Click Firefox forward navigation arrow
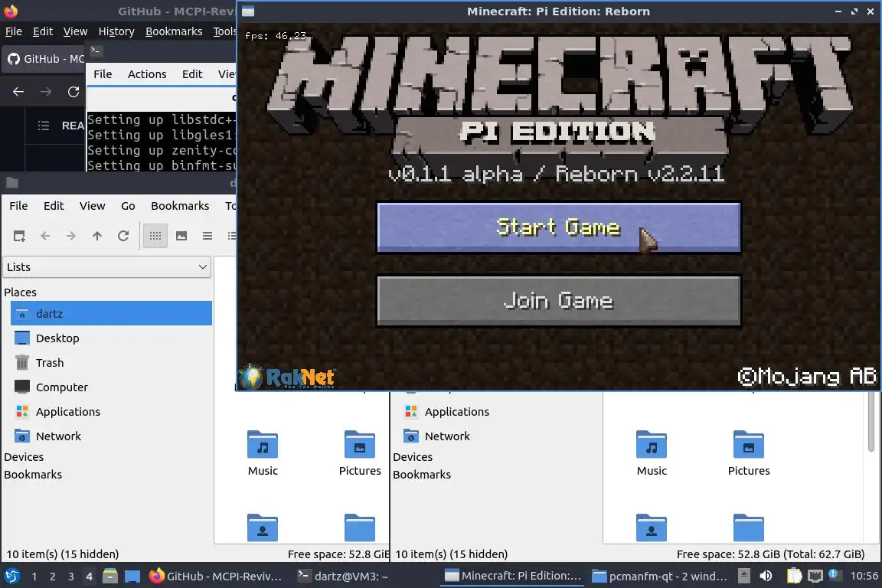The image size is (882, 588). tap(46, 92)
